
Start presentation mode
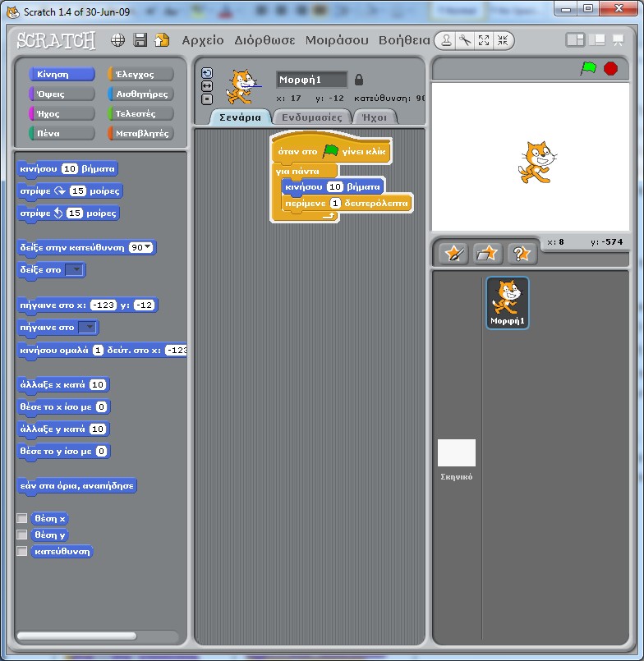[x=619, y=40]
